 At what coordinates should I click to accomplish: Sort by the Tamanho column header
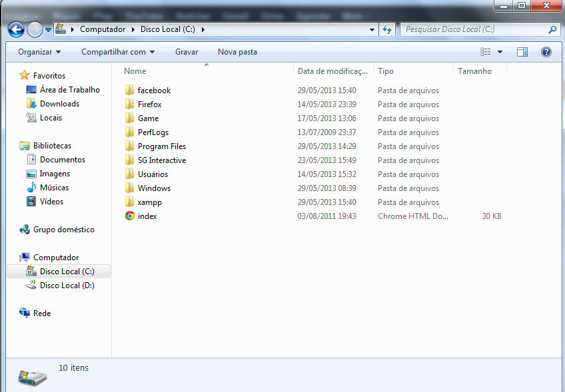474,71
